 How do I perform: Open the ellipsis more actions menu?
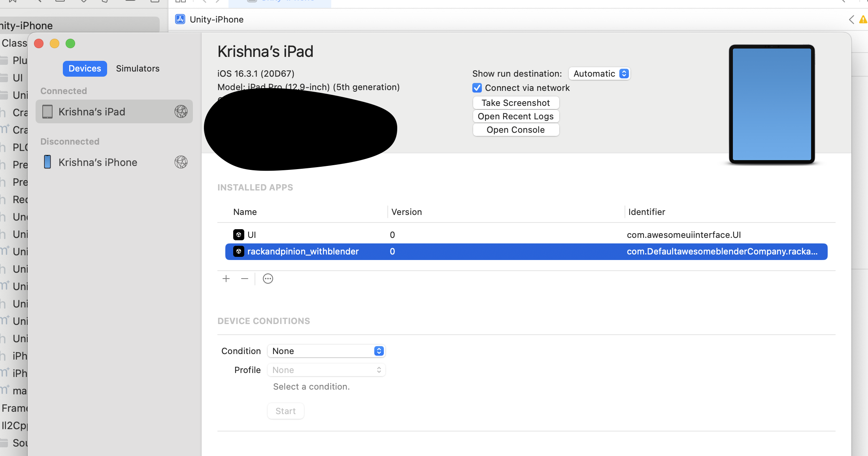point(268,279)
